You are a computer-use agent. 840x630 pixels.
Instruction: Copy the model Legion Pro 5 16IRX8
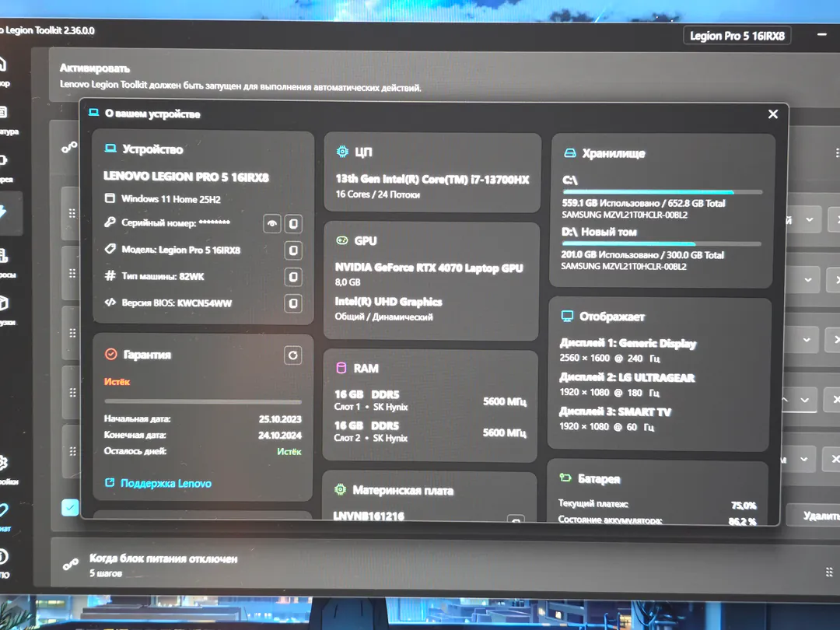coord(293,250)
